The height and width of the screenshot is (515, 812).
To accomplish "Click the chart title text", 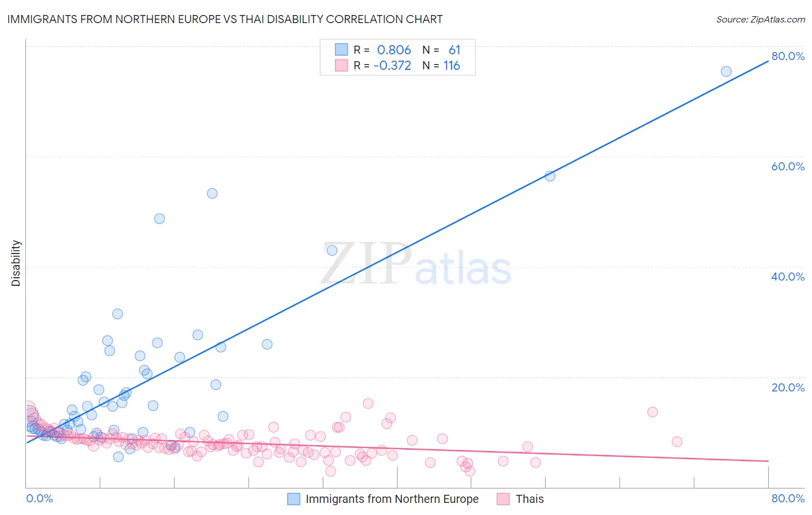I will [x=225, y=19].
